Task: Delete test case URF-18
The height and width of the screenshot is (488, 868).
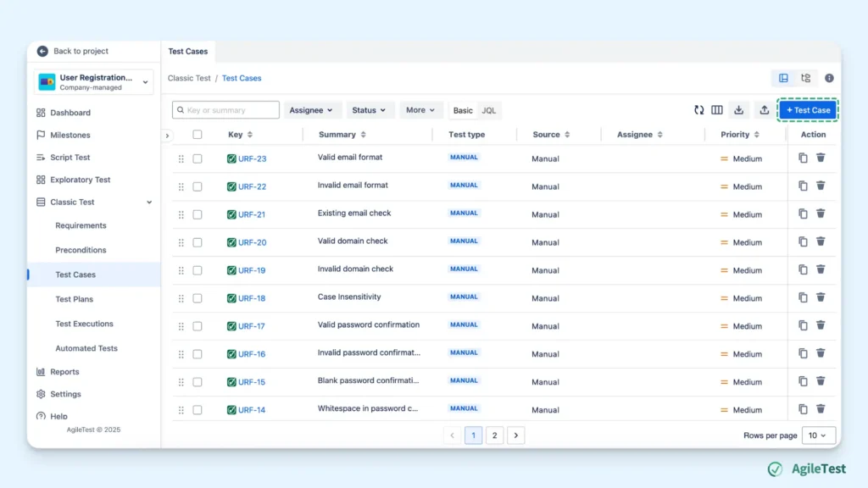Action: (821, 297)
